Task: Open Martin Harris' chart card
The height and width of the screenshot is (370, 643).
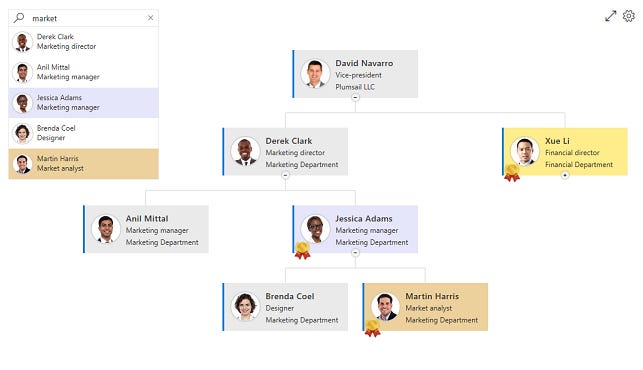Action: [425, 307]
